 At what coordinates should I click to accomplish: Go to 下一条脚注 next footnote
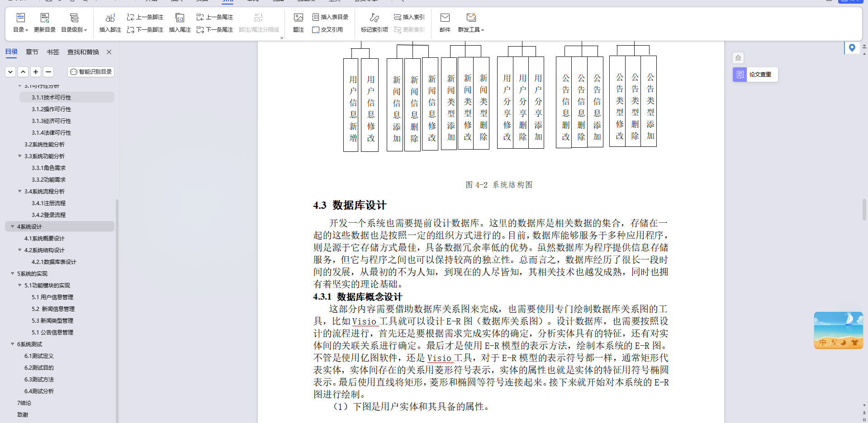(x=145, y=30)
